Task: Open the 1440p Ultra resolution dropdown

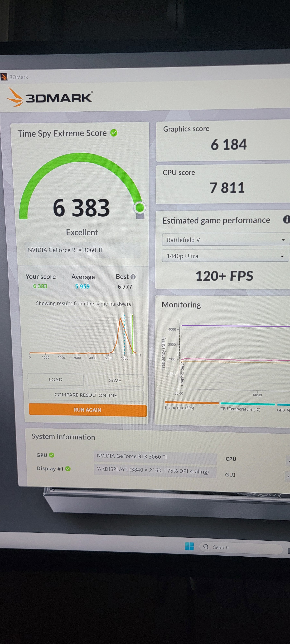Action: tap(225, 256)
